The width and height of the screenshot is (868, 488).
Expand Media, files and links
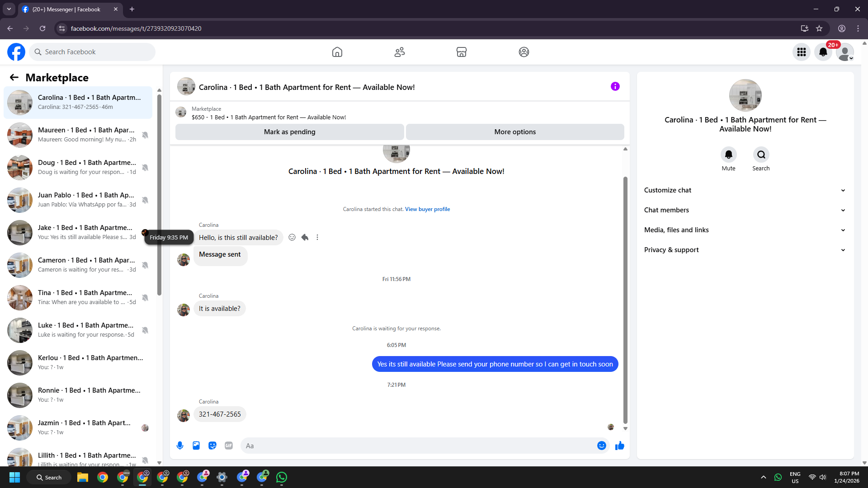coord(745,230)
